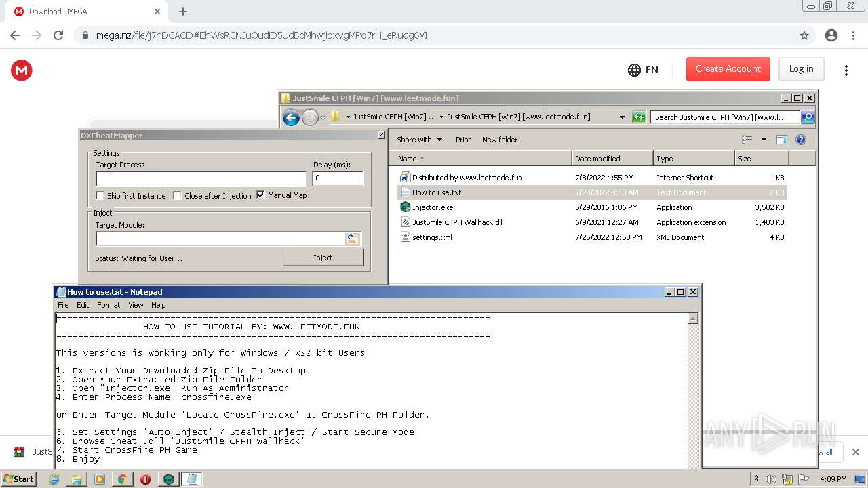Viewport: 868px width, 488px height.
Task: Sort by the Name column header
Action: pyautogui.click(x=480, y=159)
